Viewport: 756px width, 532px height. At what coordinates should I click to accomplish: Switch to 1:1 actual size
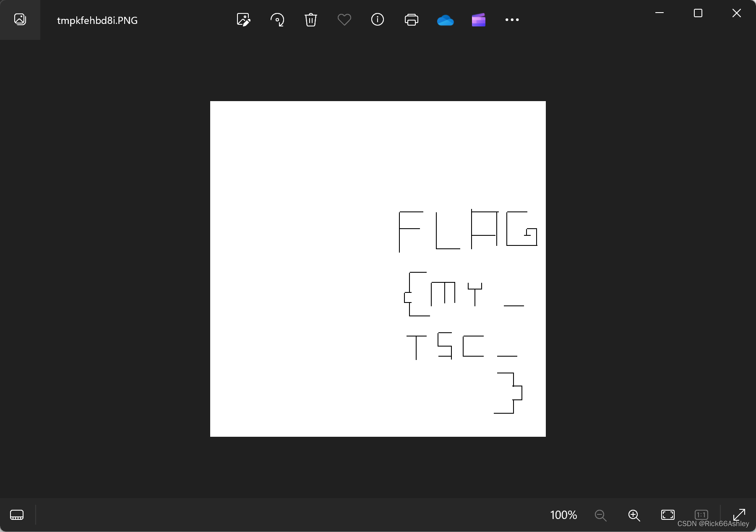(x=701, y=515)
